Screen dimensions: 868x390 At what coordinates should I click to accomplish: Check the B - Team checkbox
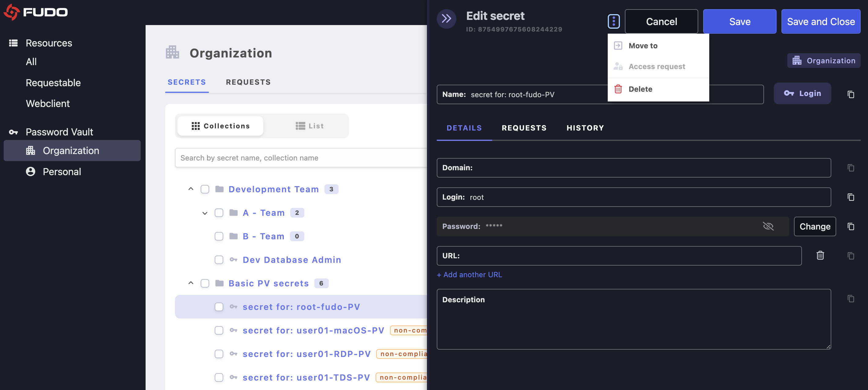point(219,236)
